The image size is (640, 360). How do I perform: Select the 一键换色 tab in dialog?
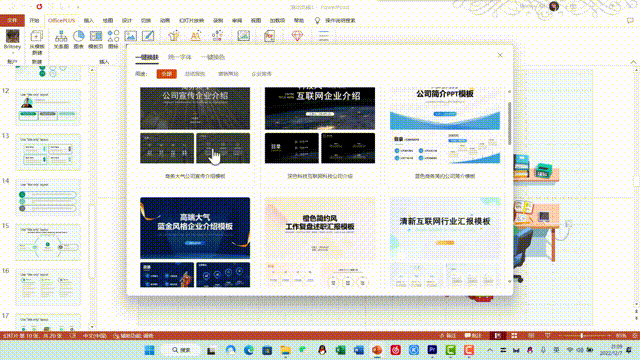tap(213, 57)
